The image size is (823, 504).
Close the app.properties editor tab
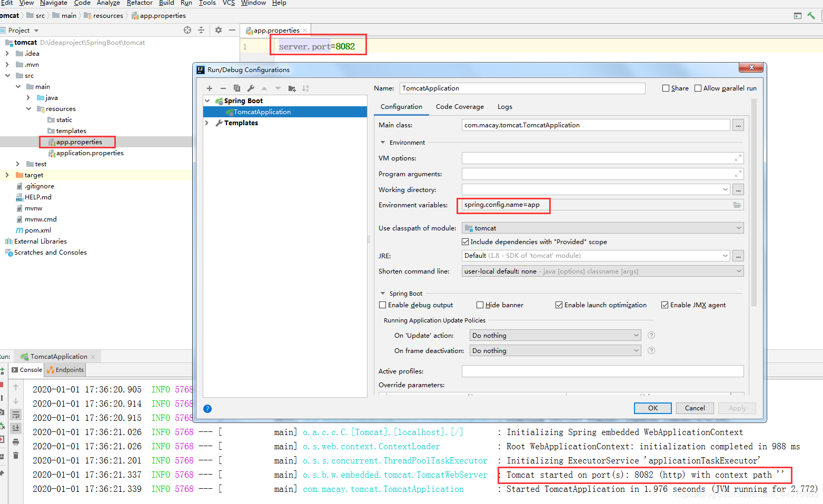pyautogui.click(x=304, y=31)
